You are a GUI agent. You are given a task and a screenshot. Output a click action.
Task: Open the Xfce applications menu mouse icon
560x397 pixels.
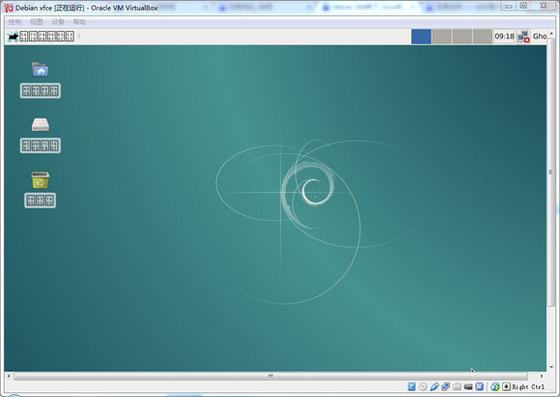13,36
